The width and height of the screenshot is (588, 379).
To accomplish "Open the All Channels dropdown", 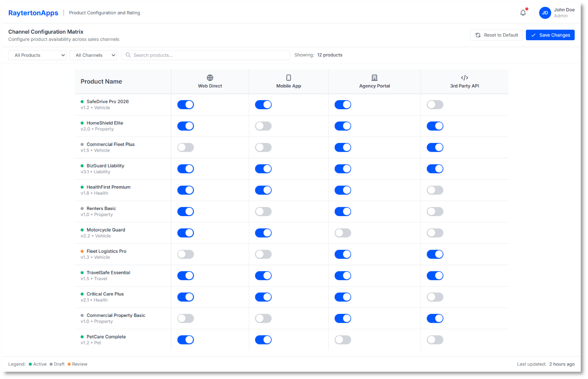I will (x=93, y=55).
